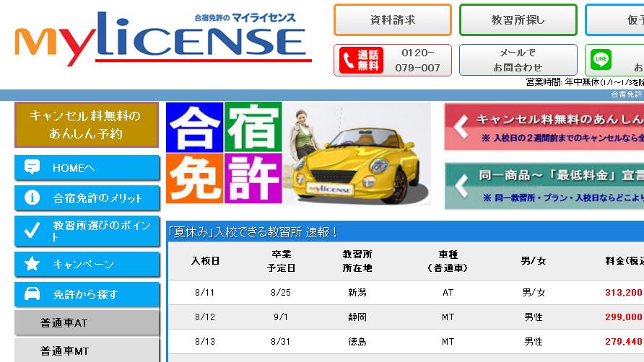The image size is (644, 362).
Task: Open 合宿免許のメリット menu item
Action: coord(87,198)
